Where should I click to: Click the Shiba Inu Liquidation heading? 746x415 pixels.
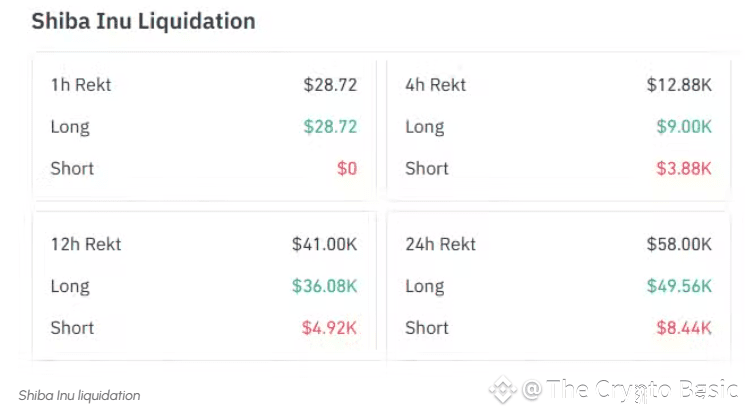pyautogui.click(x=143, y=21)
